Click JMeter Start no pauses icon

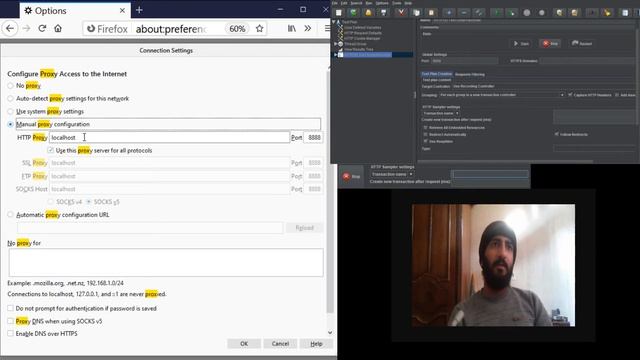511,13
